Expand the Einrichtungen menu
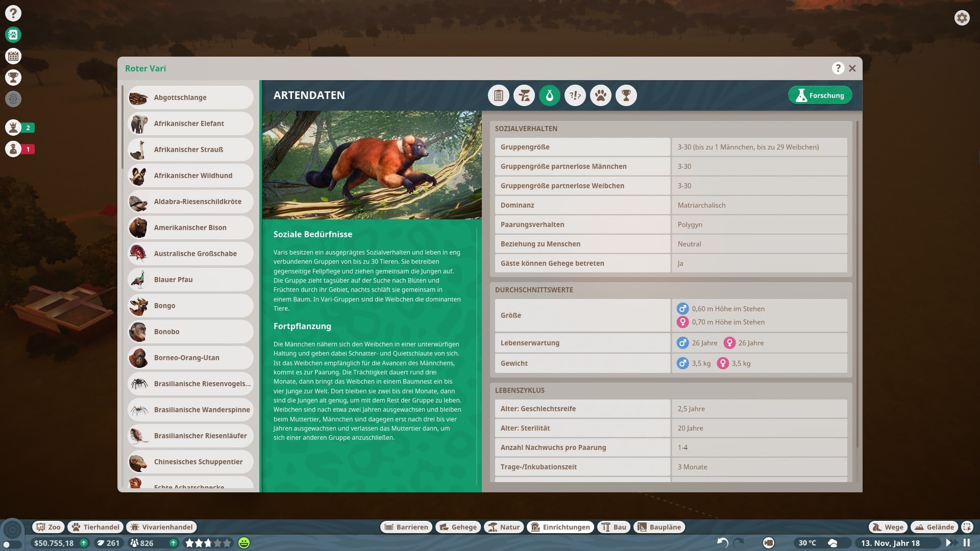The image size is (980, 551). pos(560,527)
